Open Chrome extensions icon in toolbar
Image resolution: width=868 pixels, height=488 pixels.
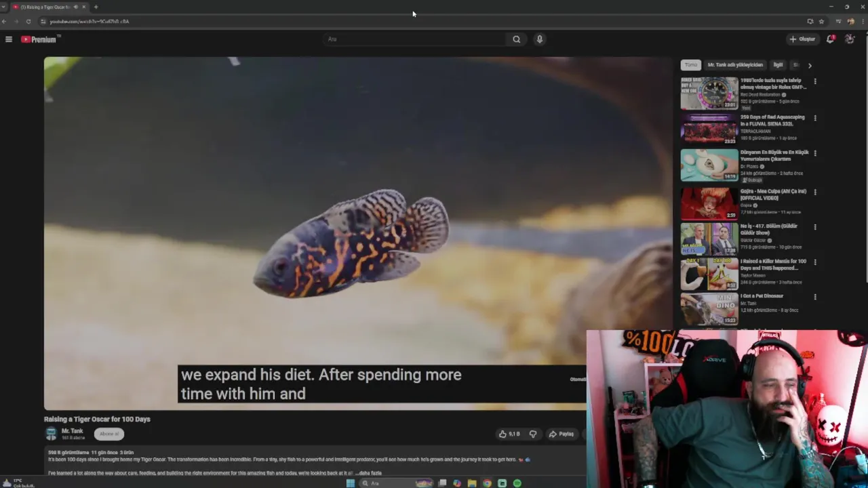(x=838, y=21)
